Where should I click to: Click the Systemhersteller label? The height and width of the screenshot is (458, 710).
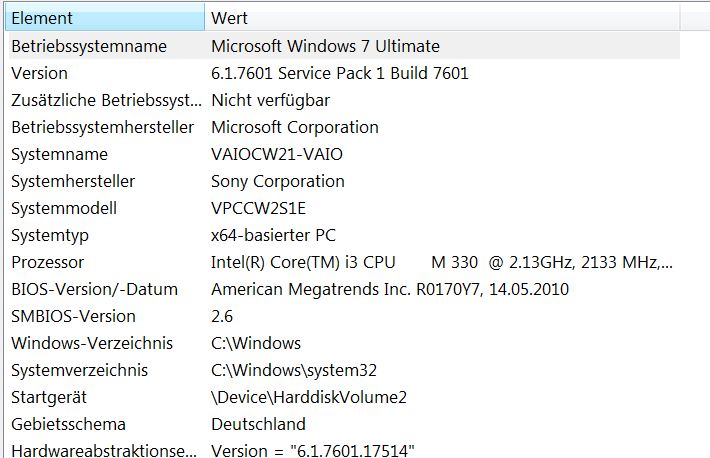coord(73,181)
